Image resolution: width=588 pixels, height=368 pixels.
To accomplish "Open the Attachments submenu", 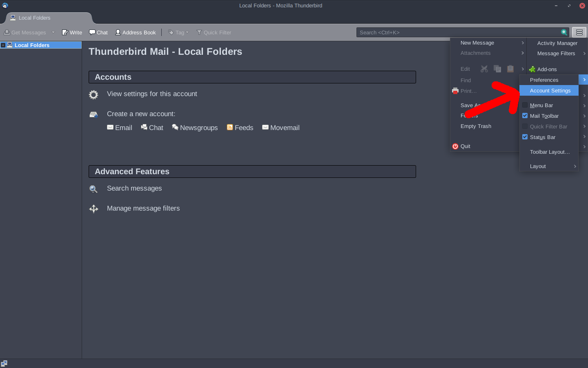I will click(488, 53).
